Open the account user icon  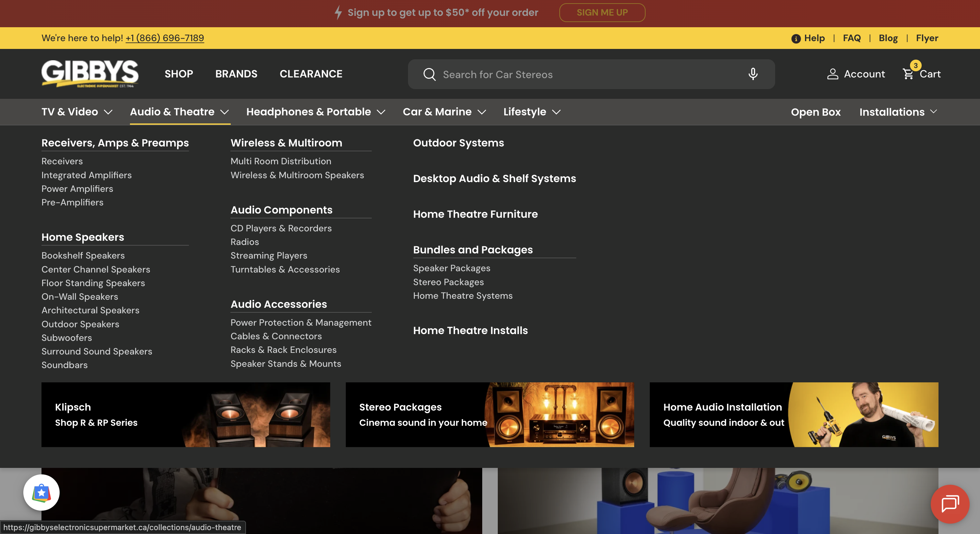(x=833, y=74)
